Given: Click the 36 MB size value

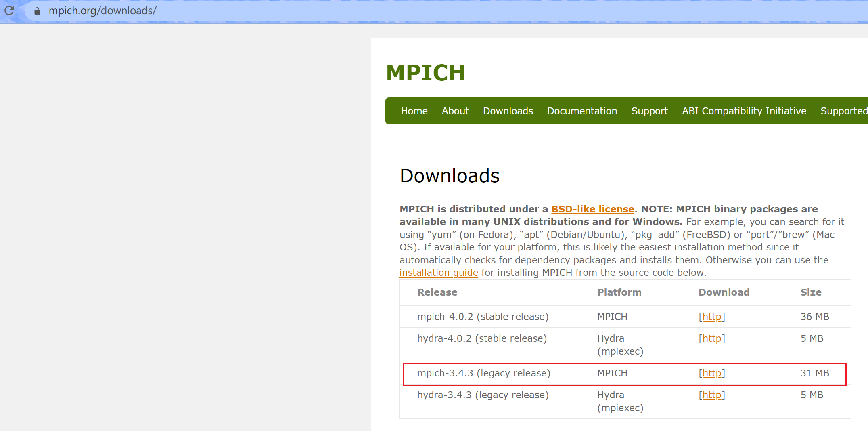Looking at the screenshot, I should click(x=815, y=317).
